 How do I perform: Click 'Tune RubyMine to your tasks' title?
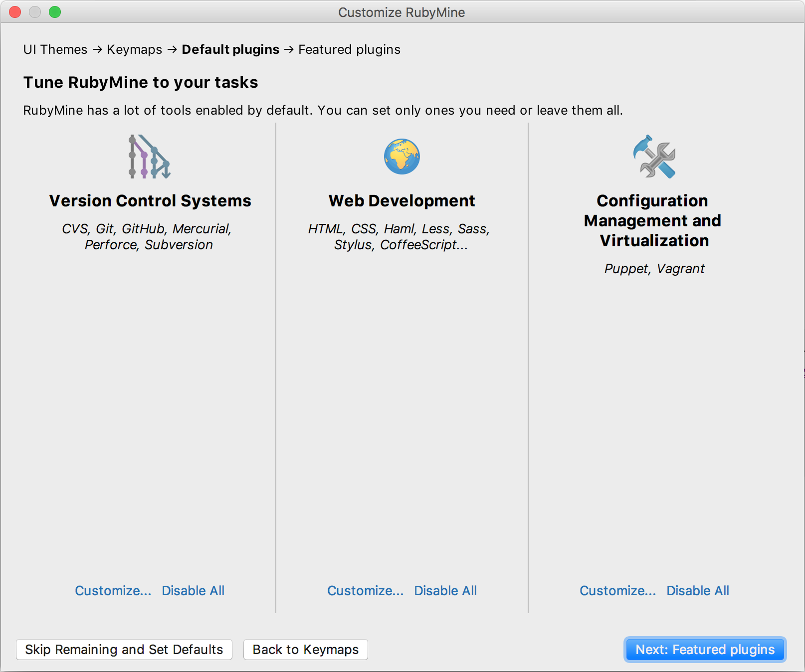[x=141, y=82]
